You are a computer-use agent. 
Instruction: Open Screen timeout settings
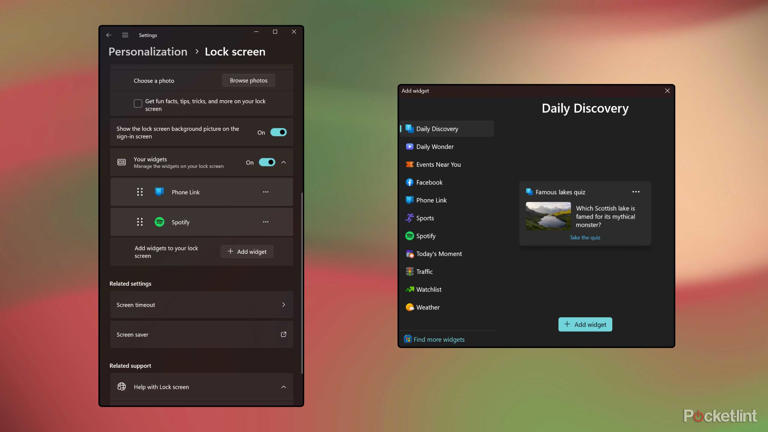click(x=201, y=305)
